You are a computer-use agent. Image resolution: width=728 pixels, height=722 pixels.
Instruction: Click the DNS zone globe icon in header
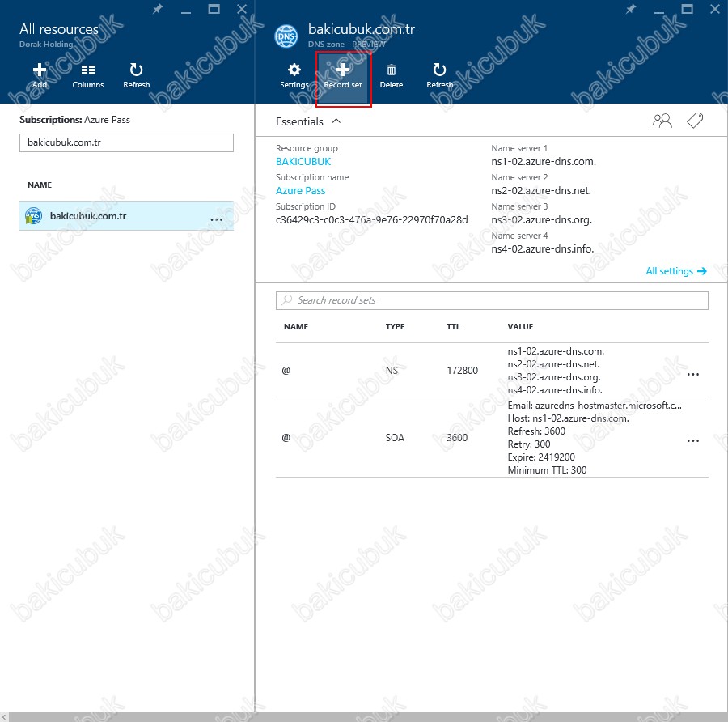point(286,36)
